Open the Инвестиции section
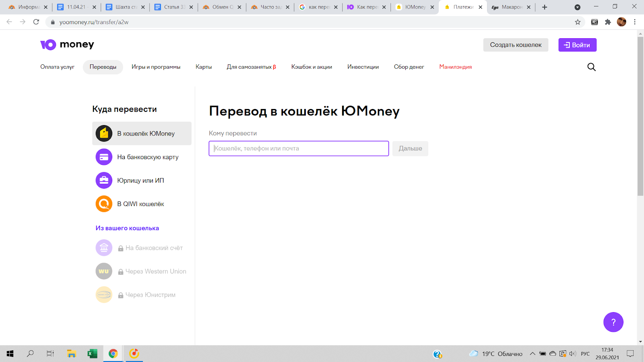644x362 pixels. (x=363, y=67)
